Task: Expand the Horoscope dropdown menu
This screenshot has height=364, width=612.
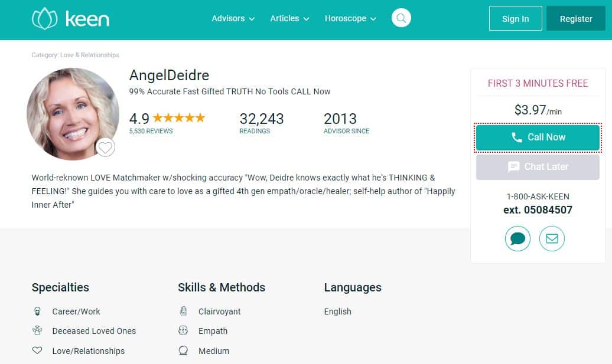Action: (350, 18)
